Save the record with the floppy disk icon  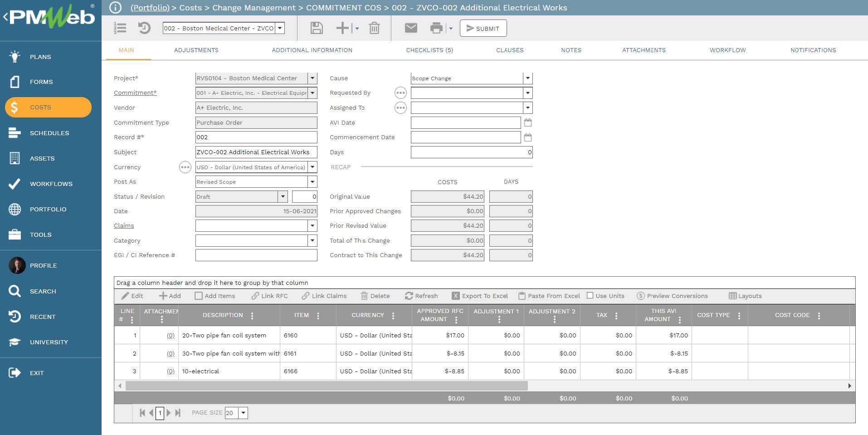317,28
